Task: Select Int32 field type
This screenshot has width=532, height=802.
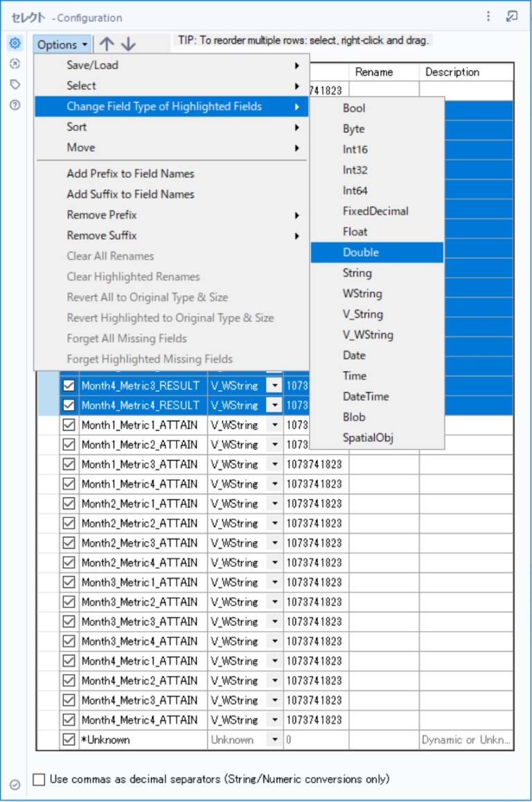Action: click(x=377, y=170)
